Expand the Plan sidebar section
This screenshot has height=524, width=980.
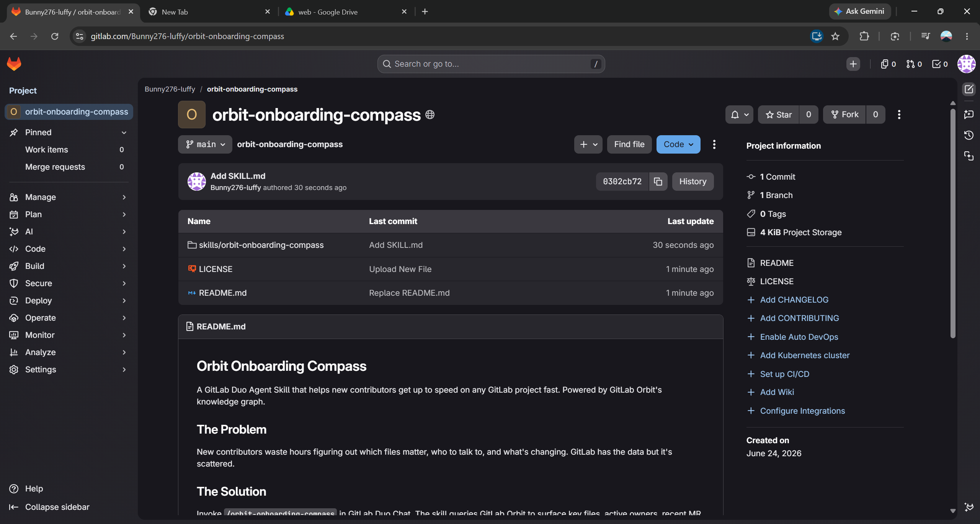point(69,215)
